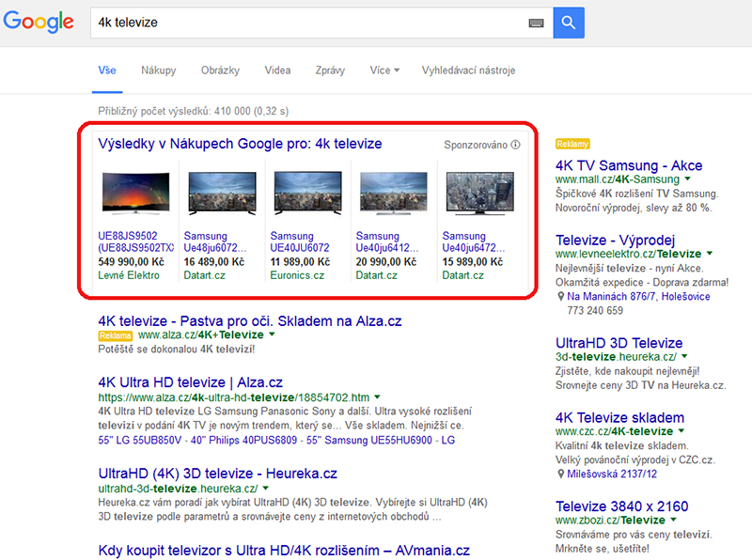Click the Google logo
The width and height of the screenshot is (752, 560).
[39, 22]
